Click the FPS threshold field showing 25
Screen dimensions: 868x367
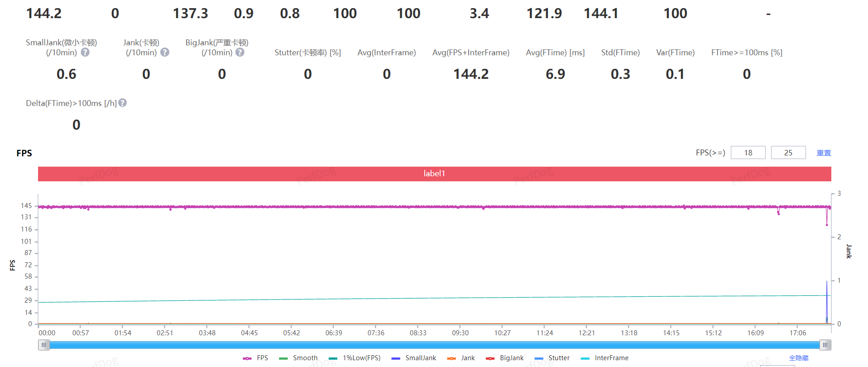788,153
